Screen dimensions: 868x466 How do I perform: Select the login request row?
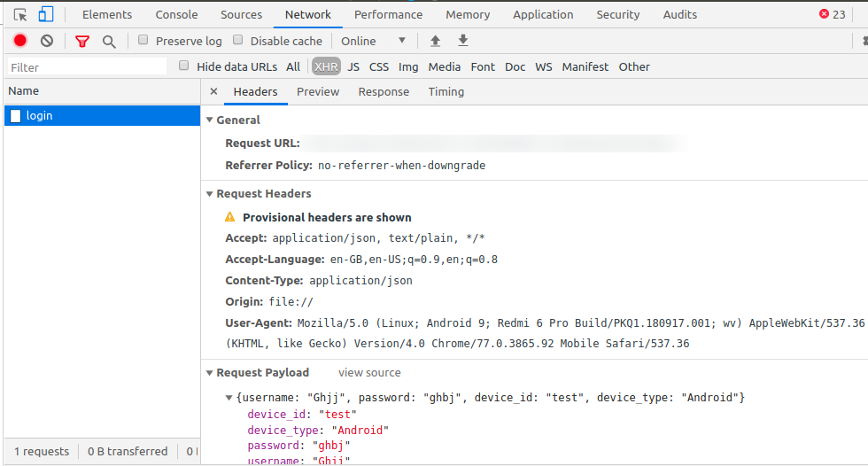pyautogui.click(x=103, y=116)
